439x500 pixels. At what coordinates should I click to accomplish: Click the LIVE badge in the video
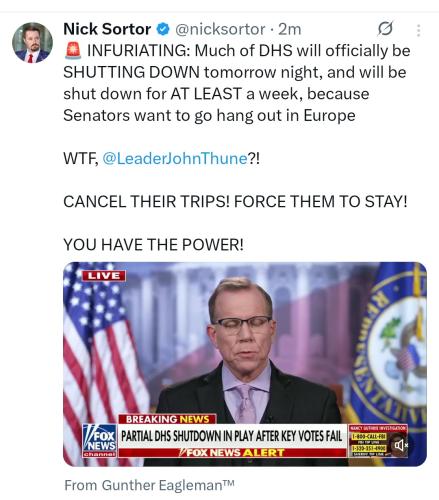pos(104,276)
